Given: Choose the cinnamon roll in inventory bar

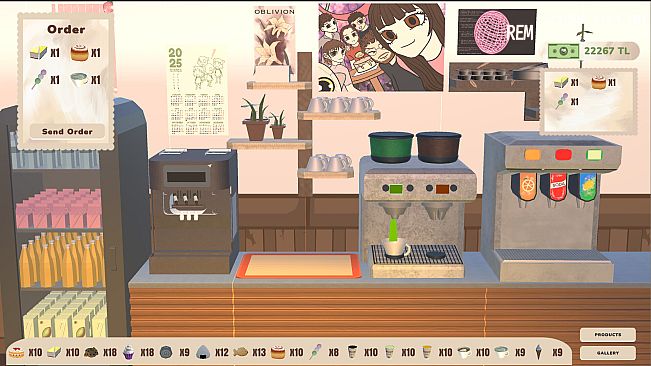Looking at the screenshot, I should pyautogui.click(x=278, y=353).
